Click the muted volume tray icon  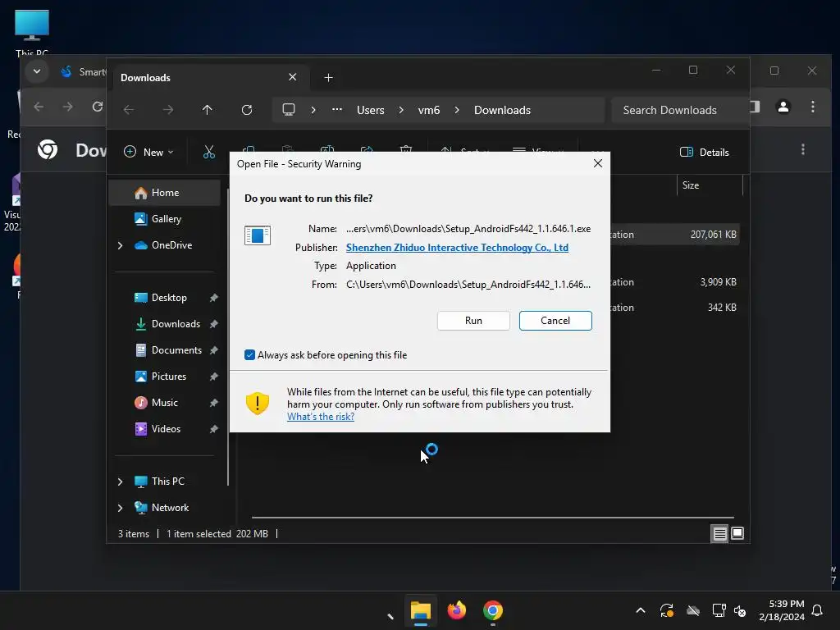coord(740,610)
